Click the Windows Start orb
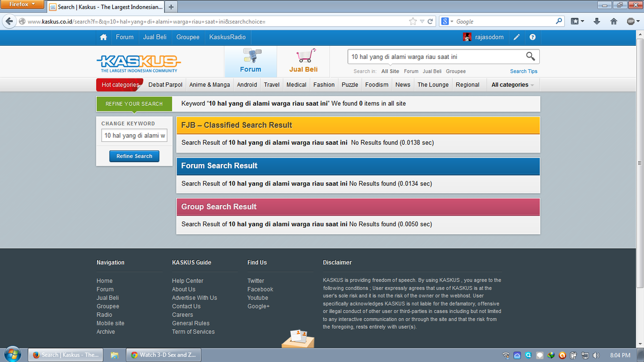The width and height of the screenshot is (644, 362). (x=12, y=354)
